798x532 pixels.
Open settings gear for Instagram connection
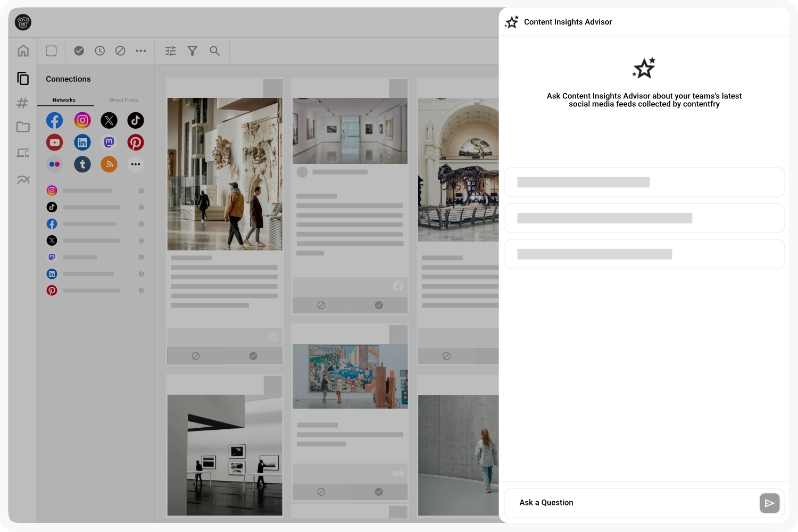click(x=142, y=191)
